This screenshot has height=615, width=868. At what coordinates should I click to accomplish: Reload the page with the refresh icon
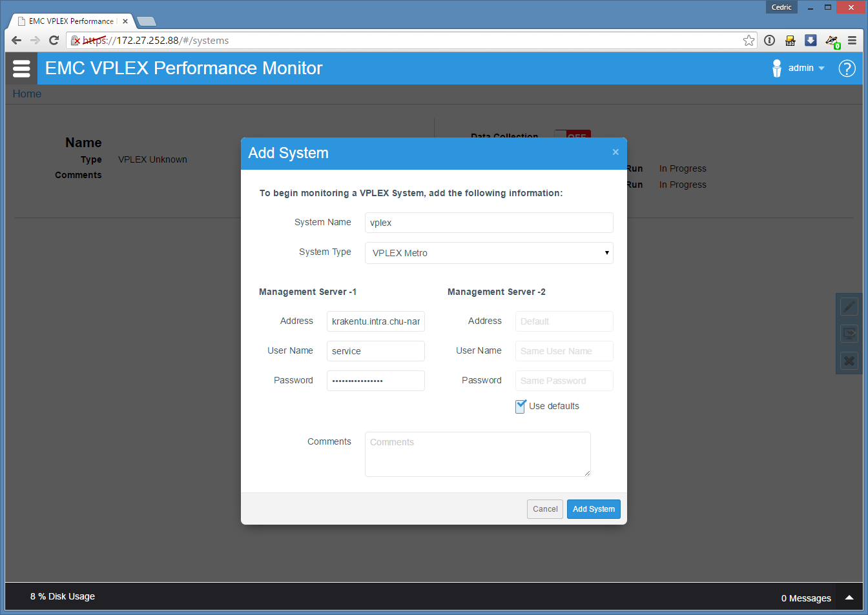pyautogui.click(x=54, y=41)
